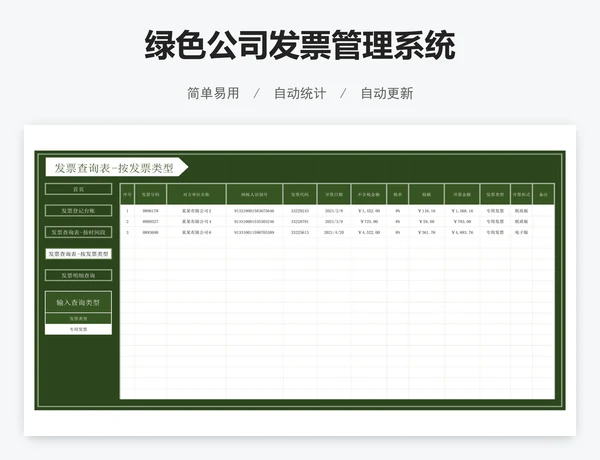Click invoice code cell 33228791
The width and height of the screenshot is (600, 460).
pos(300,222)
